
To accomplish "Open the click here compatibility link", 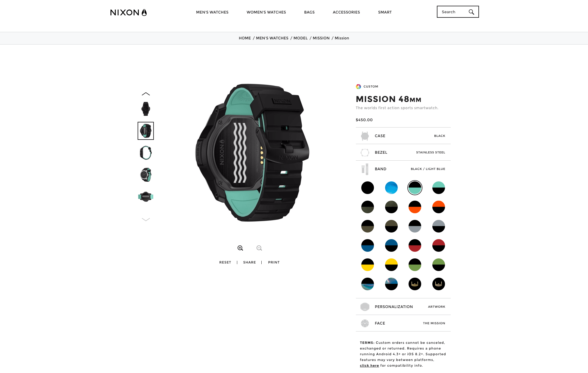I will pyautogui.click(x=369, y=366).
